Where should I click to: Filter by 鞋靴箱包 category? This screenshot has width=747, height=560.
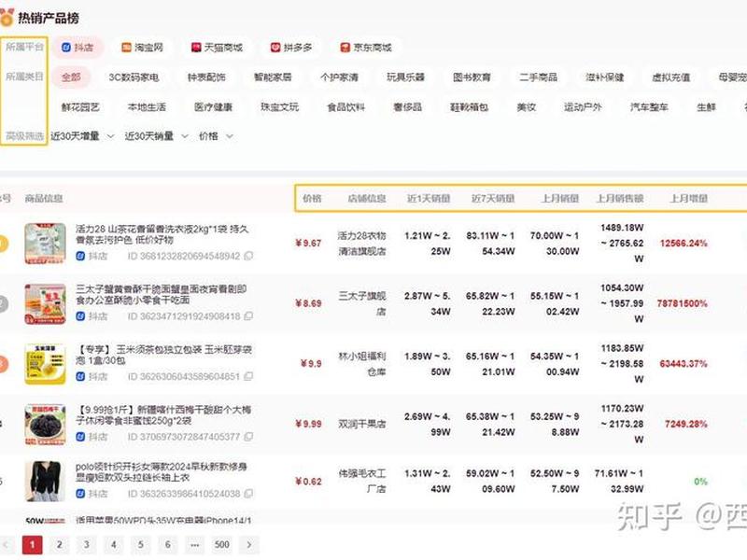click(470, 107)
